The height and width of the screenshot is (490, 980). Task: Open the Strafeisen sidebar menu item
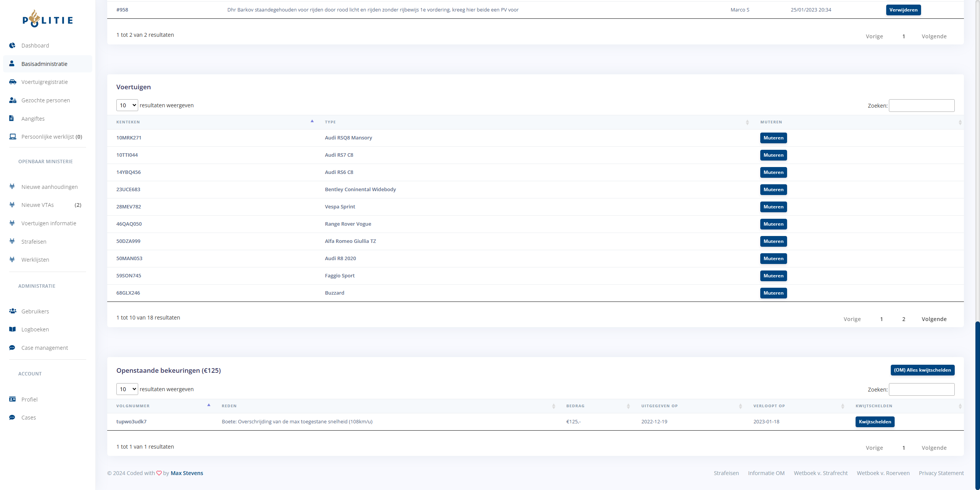click(x=34, y=242)
